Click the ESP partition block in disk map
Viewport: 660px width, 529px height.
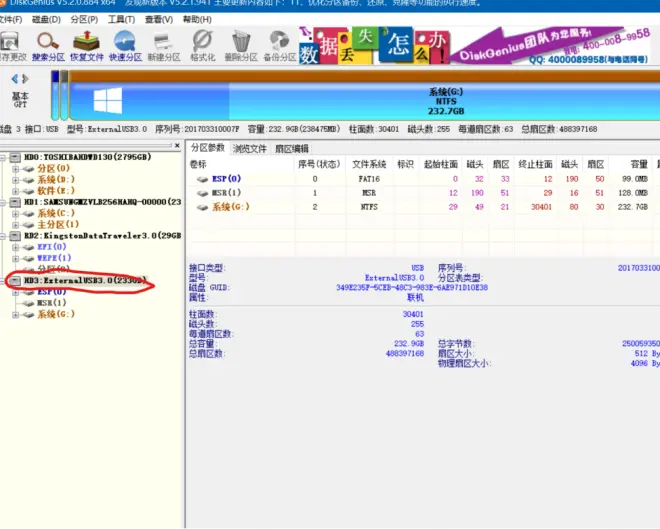(x=55, y=96)
